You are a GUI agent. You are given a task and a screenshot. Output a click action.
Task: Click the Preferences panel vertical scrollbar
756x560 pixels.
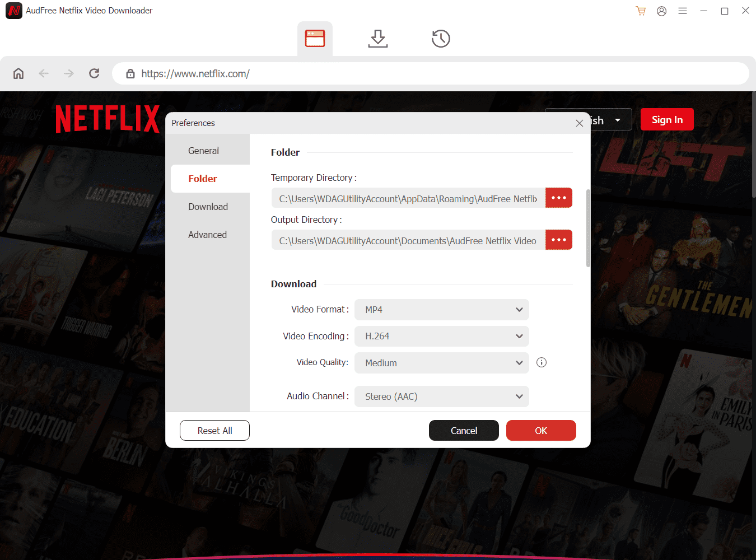pyautogui.click(x=588, y=228)
